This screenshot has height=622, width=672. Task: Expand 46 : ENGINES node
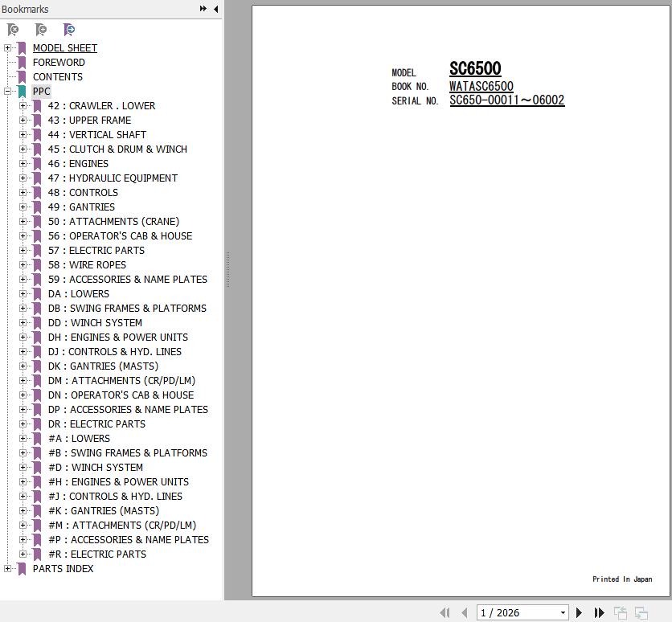(23, 164)
